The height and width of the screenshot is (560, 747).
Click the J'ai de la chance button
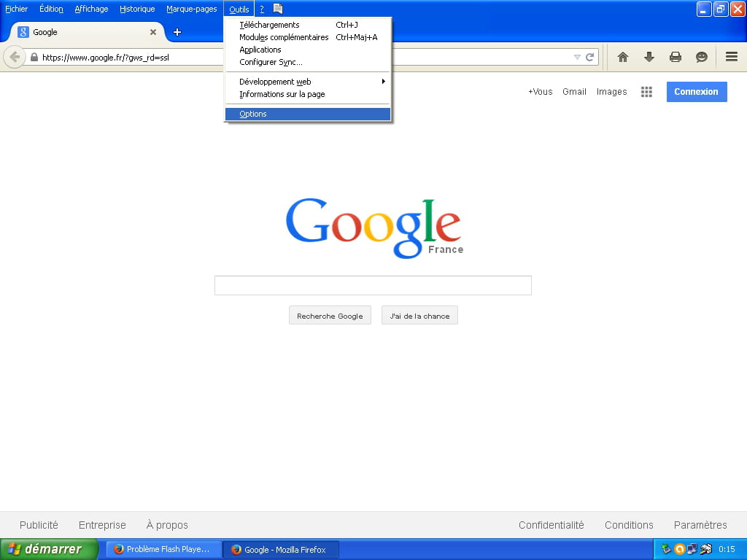pos(419,316)
